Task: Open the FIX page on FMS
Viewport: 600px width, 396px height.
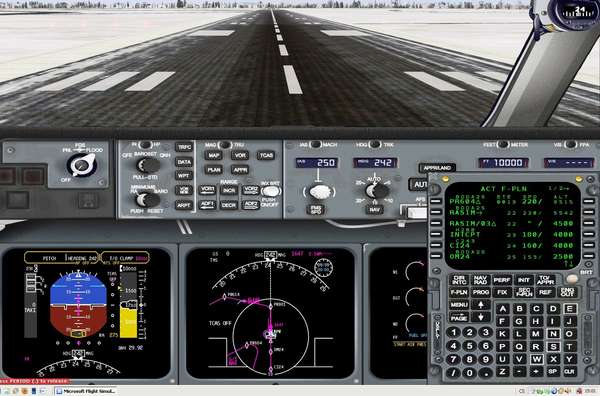Action: [502, 293]
